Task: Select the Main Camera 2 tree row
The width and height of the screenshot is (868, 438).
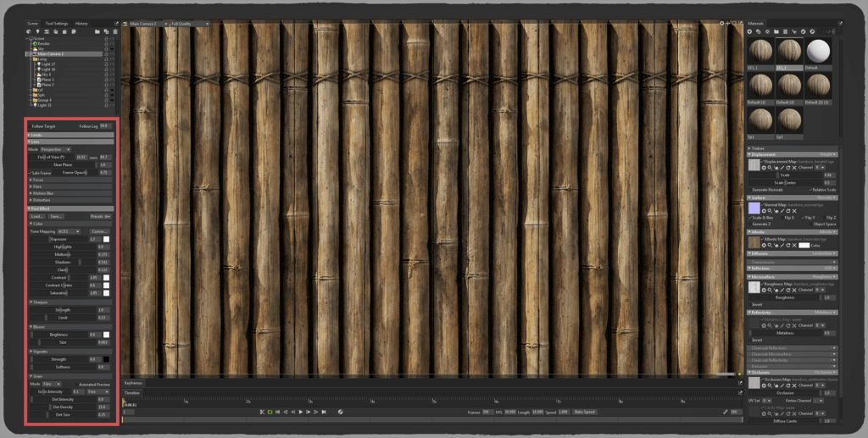Action: coord(64,53)
